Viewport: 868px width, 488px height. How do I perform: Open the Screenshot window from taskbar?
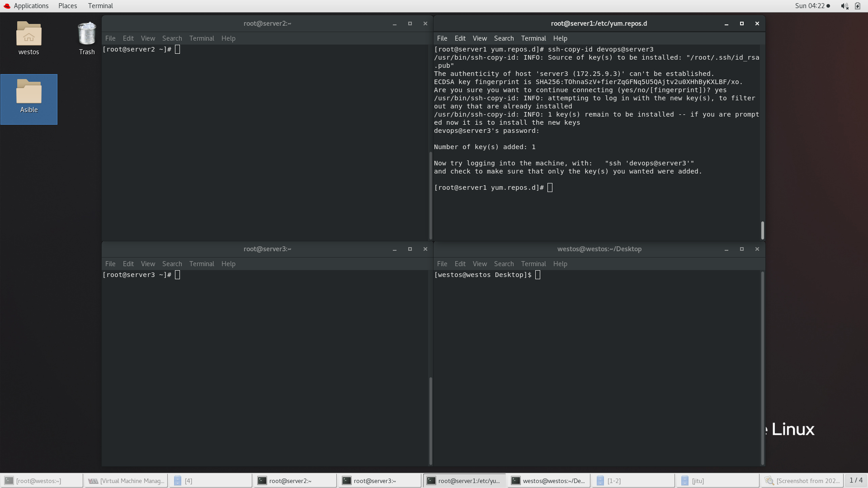[802, 481]
